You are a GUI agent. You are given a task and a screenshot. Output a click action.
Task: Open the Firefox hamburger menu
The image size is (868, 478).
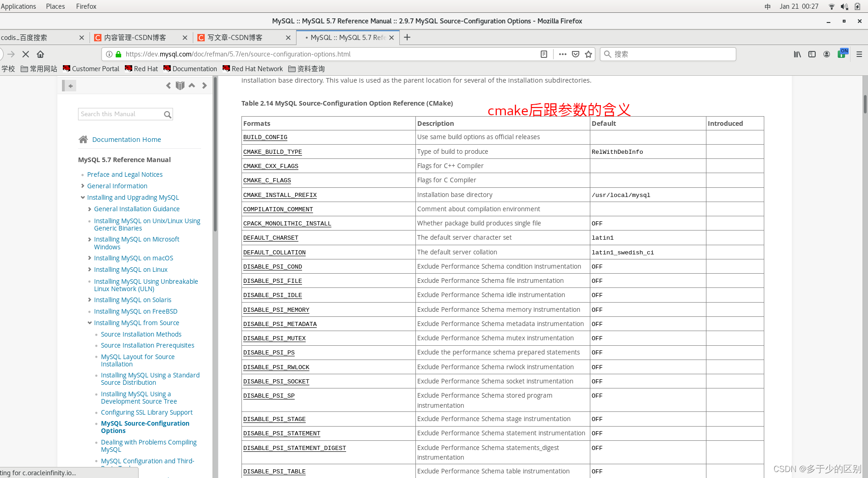click(x=859, y=54)
